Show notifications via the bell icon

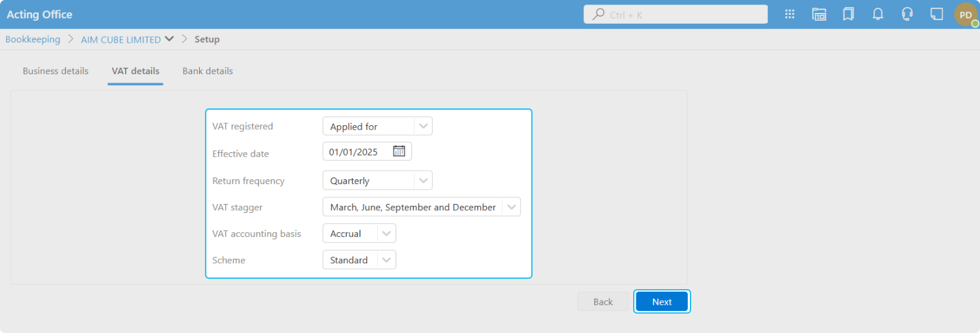click(x=877, y=14)
